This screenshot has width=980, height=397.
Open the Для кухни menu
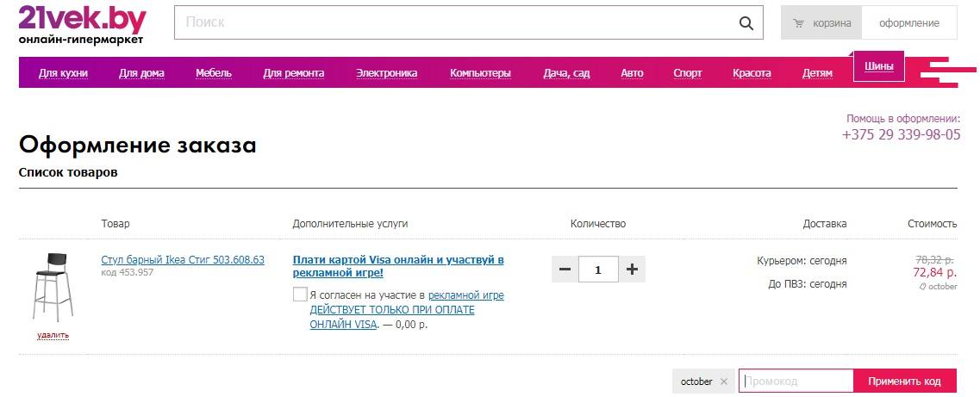[x=63, y=73]
